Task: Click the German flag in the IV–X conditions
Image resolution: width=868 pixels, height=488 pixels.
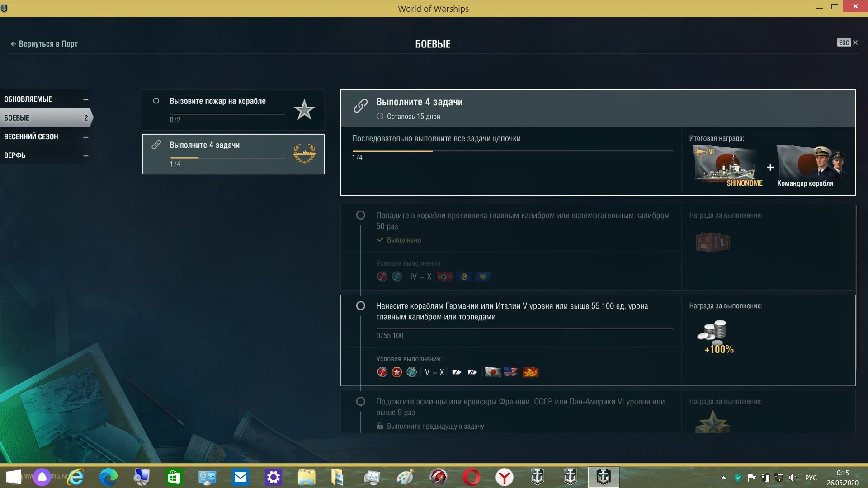Action: 445,276
